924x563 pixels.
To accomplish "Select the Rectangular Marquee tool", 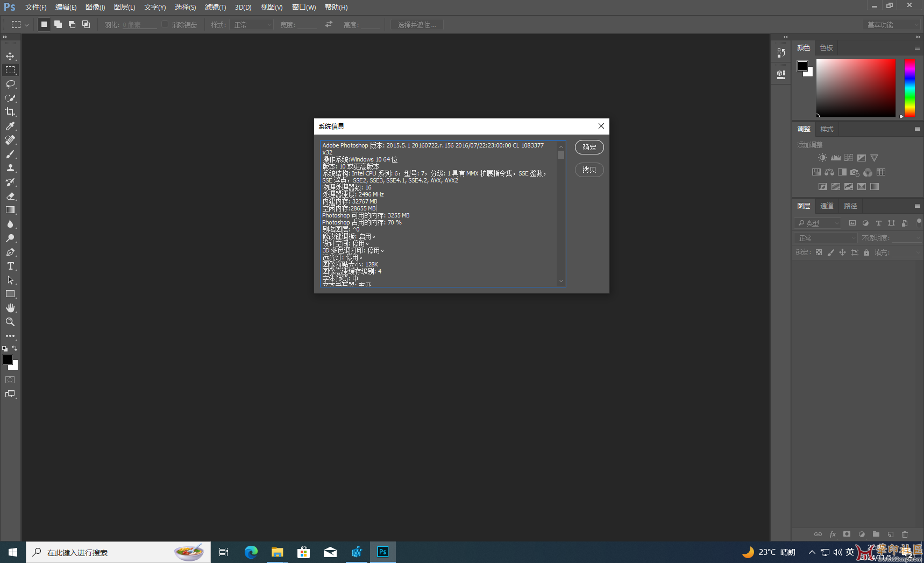I will click(x=10, y=70).
